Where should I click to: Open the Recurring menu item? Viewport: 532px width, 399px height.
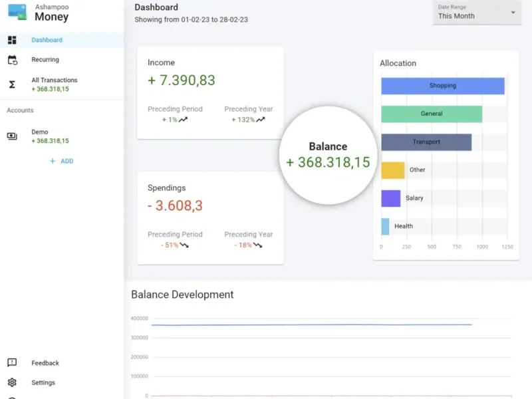pos(45,60)
